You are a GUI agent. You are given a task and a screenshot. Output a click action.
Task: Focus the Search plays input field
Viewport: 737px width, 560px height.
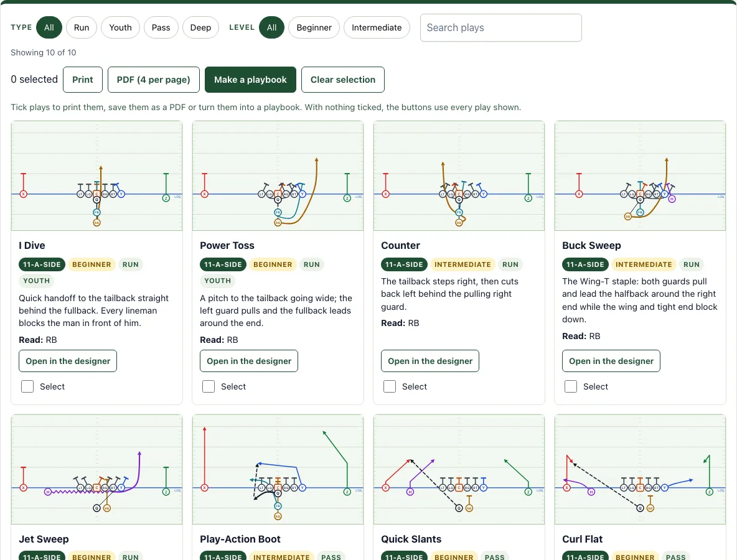tap(500, 28)
